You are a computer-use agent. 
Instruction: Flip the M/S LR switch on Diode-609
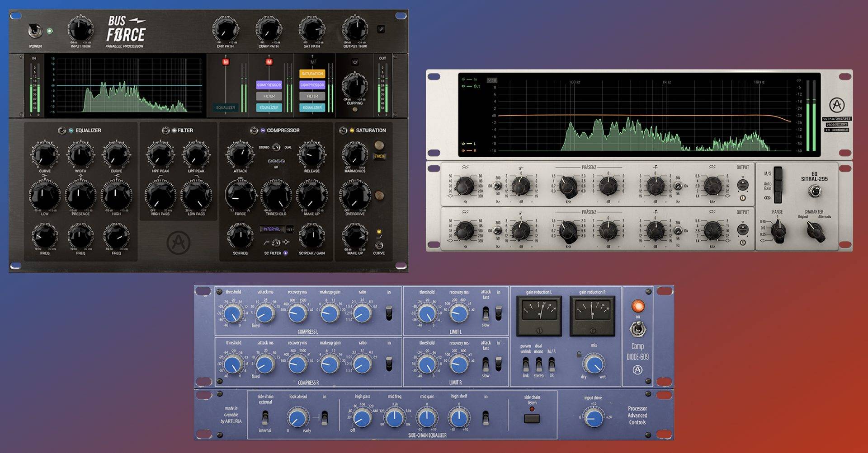pos(552,364)
